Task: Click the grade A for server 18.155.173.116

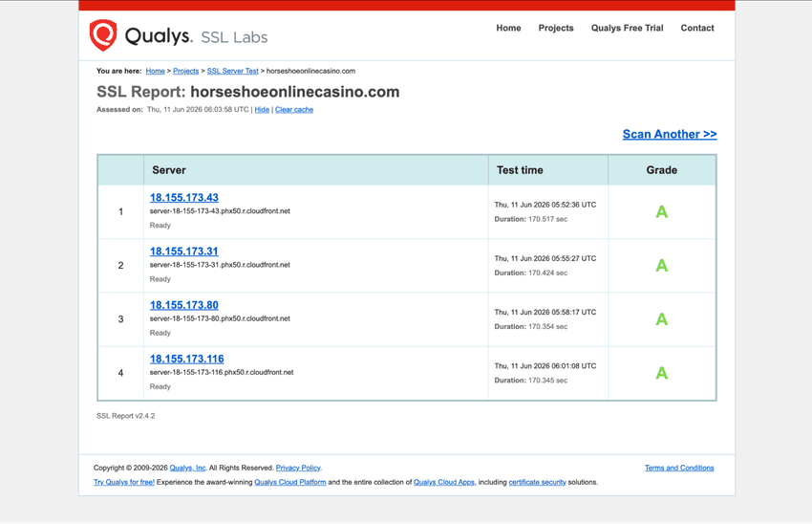Action: point(662,373)
